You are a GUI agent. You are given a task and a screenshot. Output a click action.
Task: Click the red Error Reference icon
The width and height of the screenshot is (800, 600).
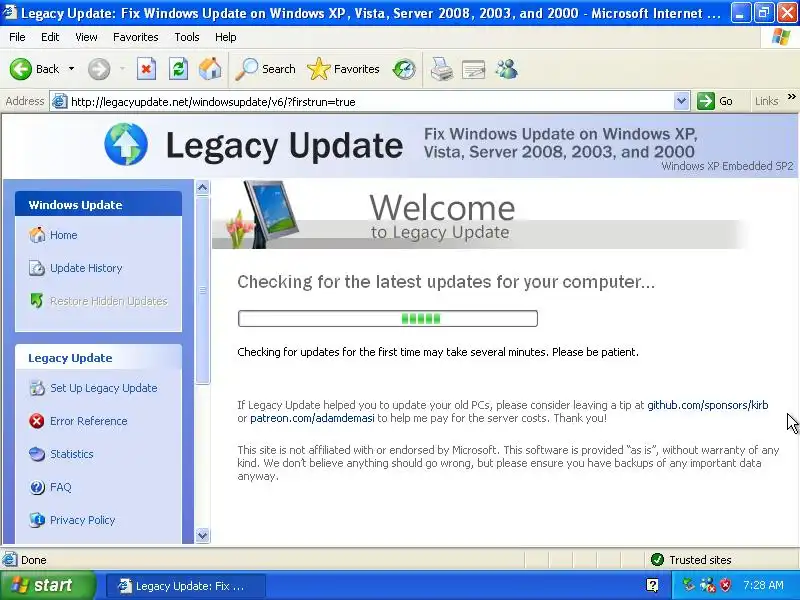pyautogui.click(x=37, y=421)
